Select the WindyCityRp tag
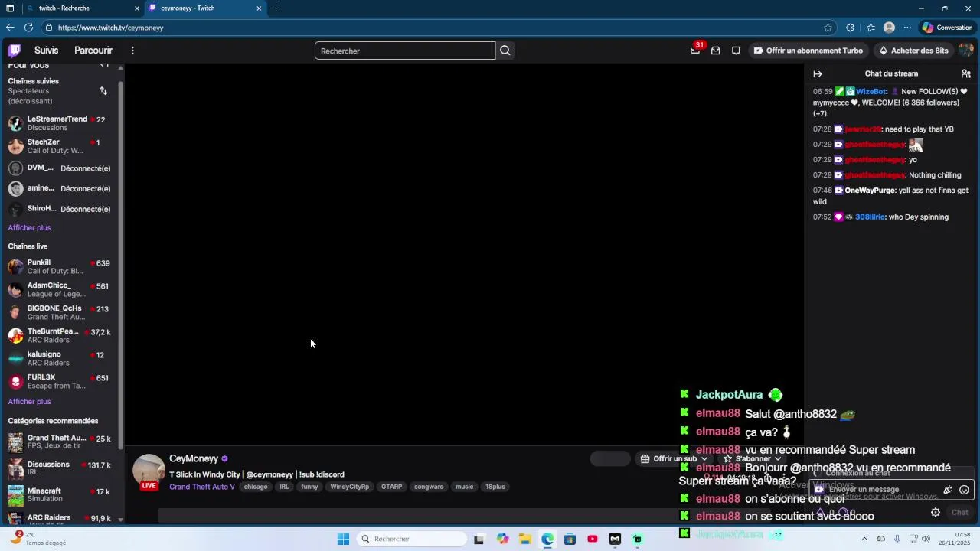 point(350,487)
